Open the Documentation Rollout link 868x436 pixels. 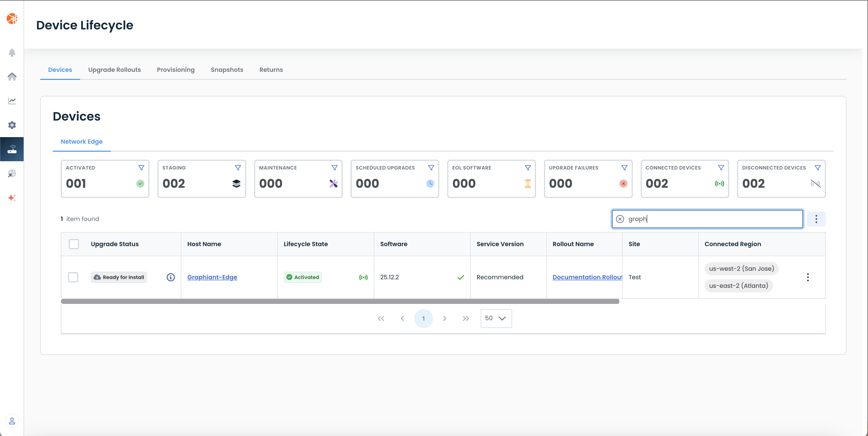point(587,277)
